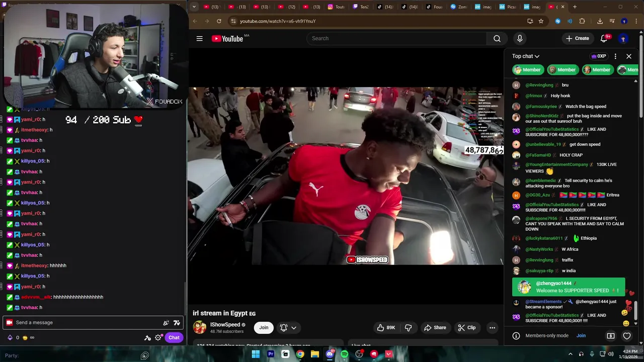The width and height of the screenshot is (644, 362).
Task: Close the live chat panel
Action: 629,56
